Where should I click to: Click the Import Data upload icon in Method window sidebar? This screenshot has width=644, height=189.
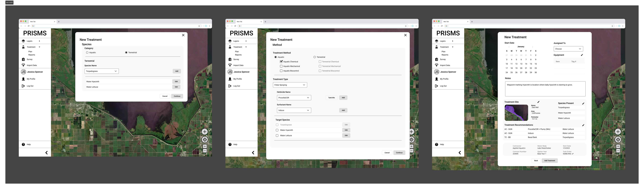tap(230, 65)
